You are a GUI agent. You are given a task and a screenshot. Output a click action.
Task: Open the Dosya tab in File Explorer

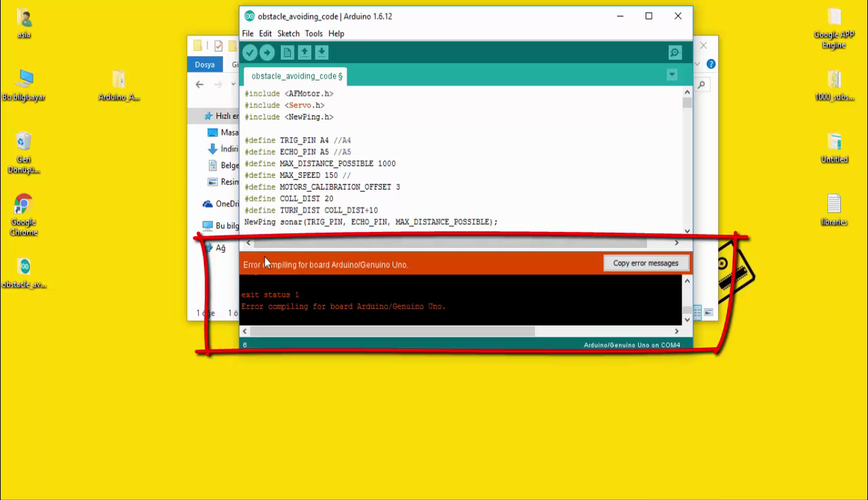pyautogui.click(x=205, y=64)
